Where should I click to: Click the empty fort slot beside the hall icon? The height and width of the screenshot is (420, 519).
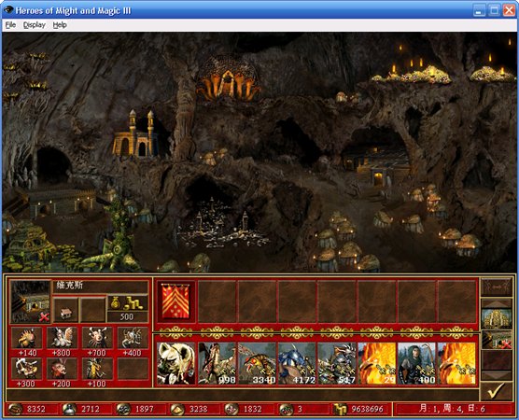click(x=93, y=310)
